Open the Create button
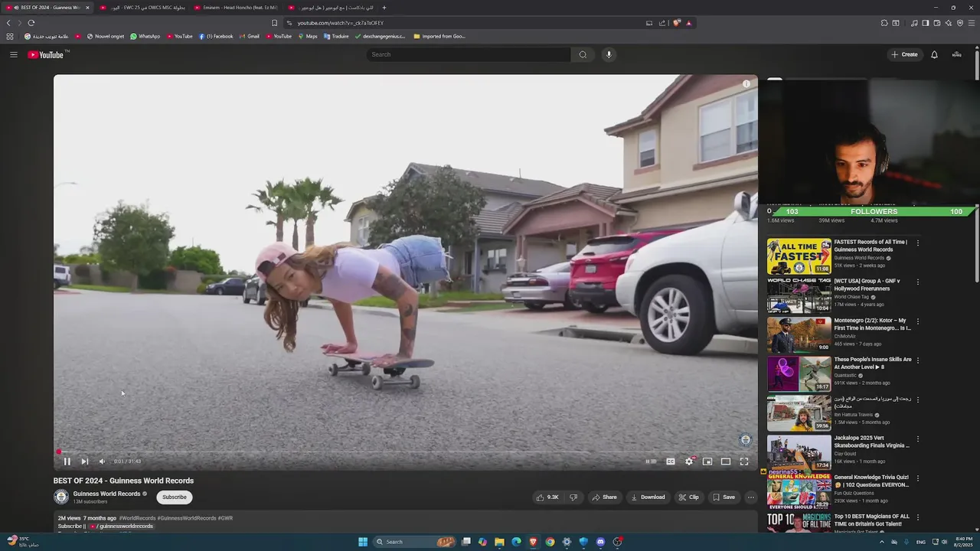Screen dimensions: 980x551 (x=904, y=54)
